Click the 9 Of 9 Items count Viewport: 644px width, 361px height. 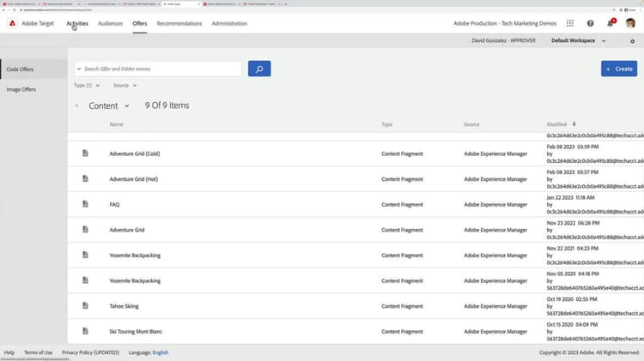(167, 105)
